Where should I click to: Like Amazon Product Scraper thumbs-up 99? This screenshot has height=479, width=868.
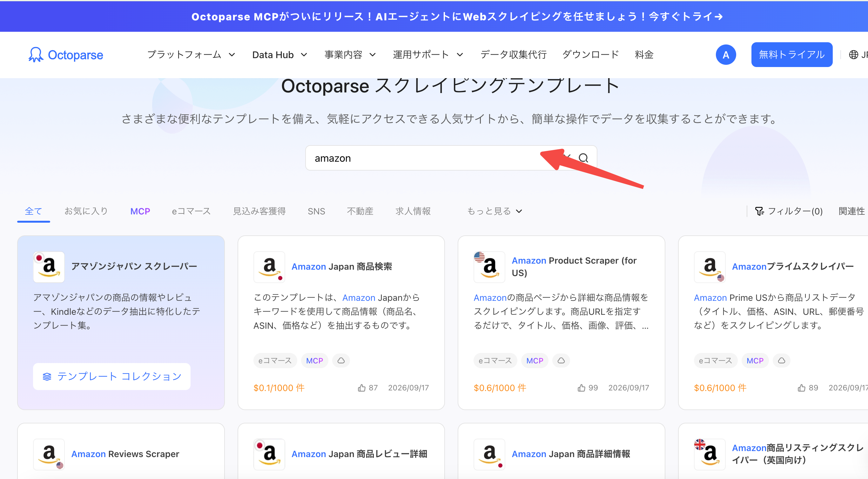(581, 388)
